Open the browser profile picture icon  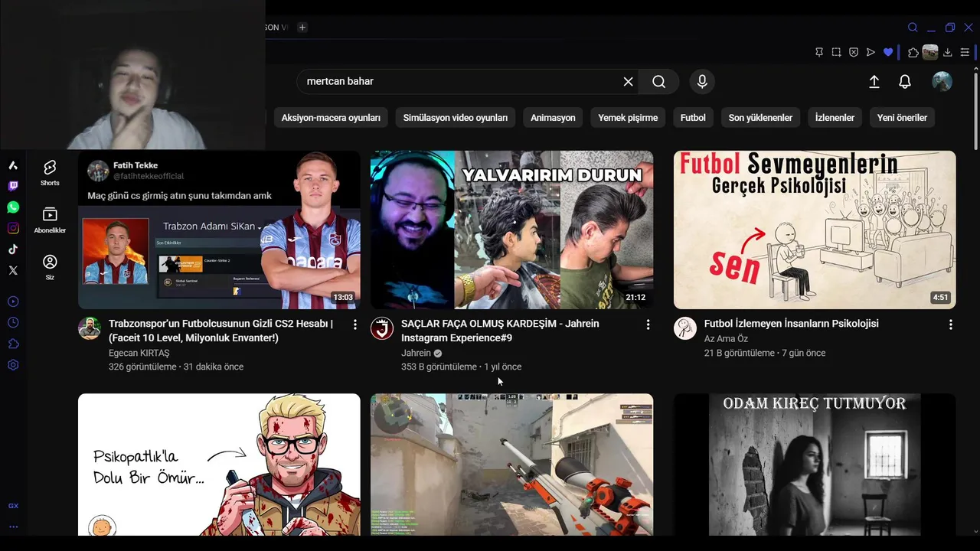point(930,52)
